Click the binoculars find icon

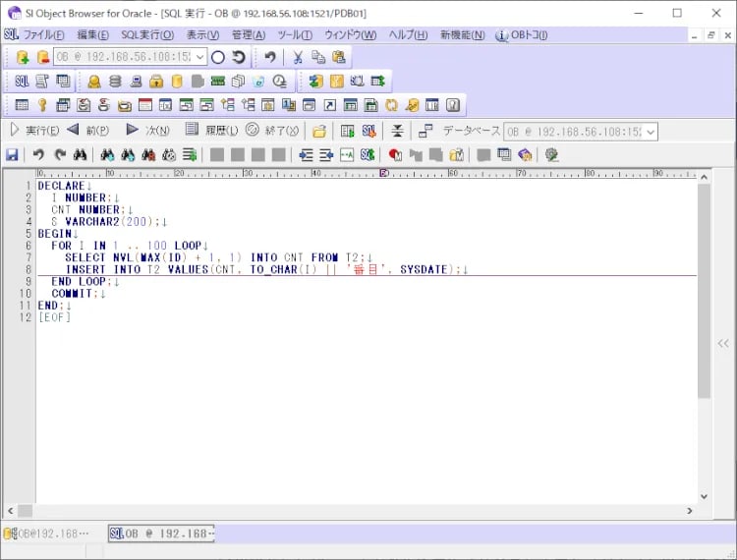[81, 154]
